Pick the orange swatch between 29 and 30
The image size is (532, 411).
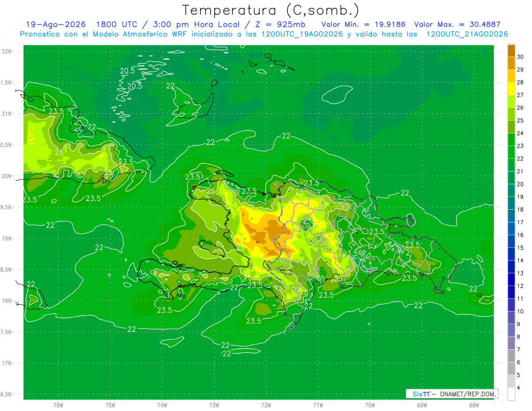click(x=512, y=63)
